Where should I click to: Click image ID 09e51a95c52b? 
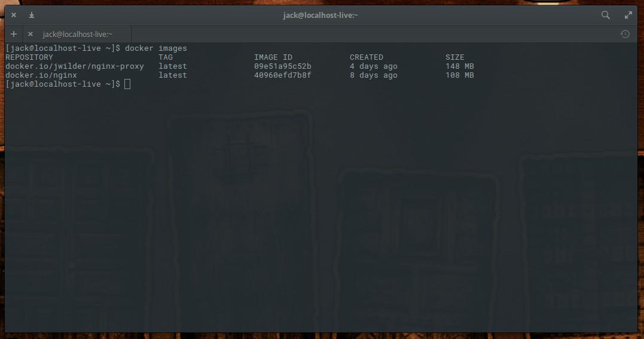[x=283, y=66]
